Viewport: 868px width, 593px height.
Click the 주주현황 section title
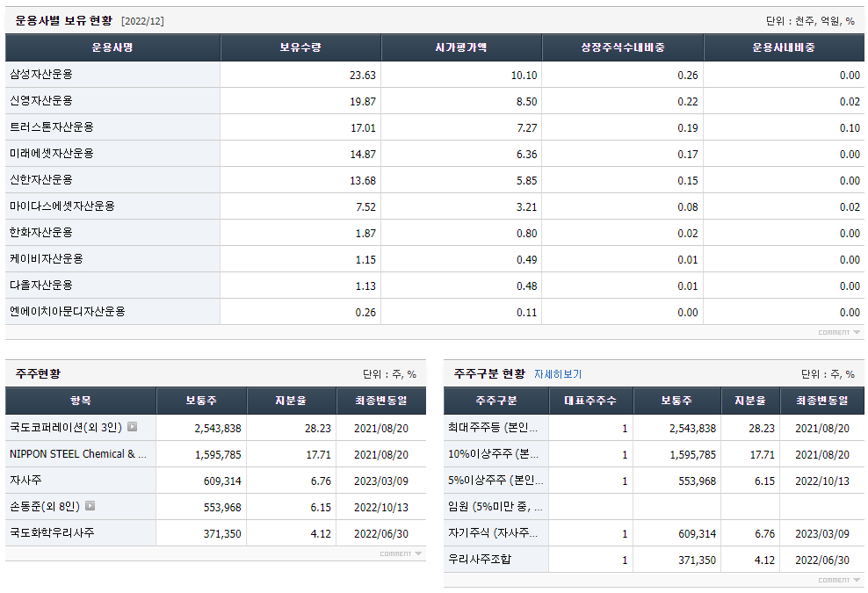(x=38, y=373)
